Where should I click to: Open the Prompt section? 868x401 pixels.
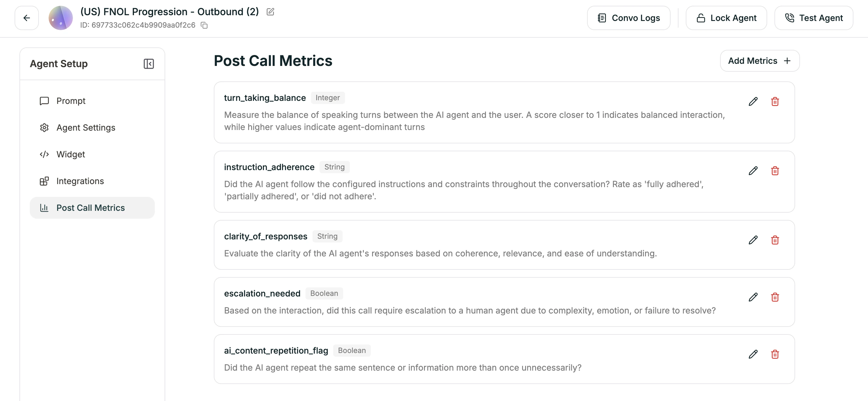pyautogui.click(x=71, y=101)
